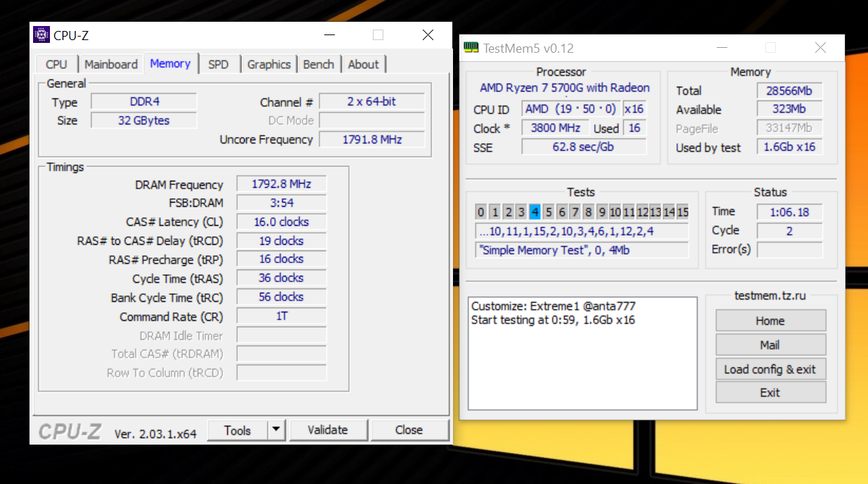Select test number 0 box

tap(481, 212)
